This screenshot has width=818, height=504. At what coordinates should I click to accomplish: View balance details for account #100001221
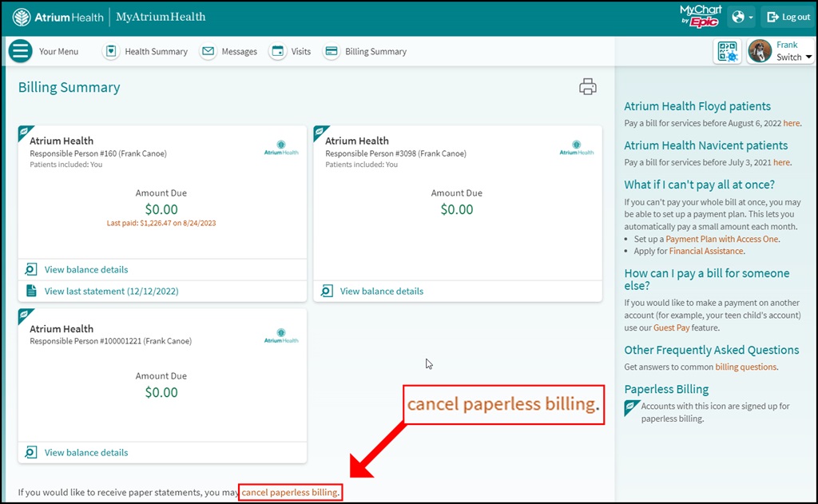pos(86,452)
